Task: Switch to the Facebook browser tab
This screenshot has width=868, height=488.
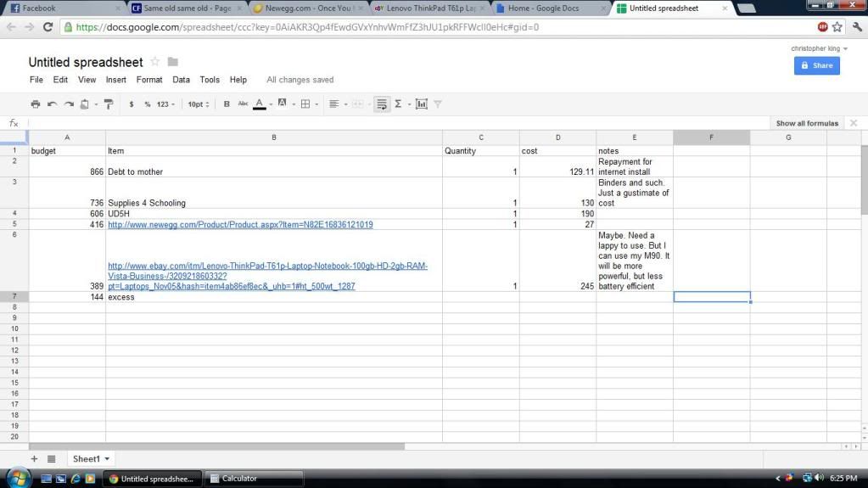Action: [x=64, y=8]
